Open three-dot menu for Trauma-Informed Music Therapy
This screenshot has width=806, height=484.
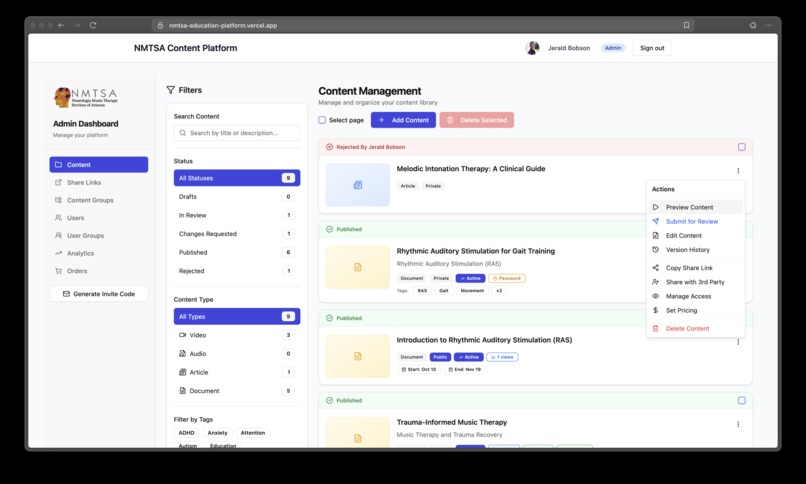pos(738,424)
